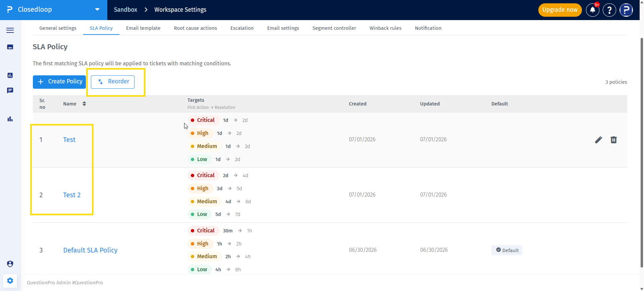Click the Created column header
The image size is (644, 291).
(x=358, y=104)
